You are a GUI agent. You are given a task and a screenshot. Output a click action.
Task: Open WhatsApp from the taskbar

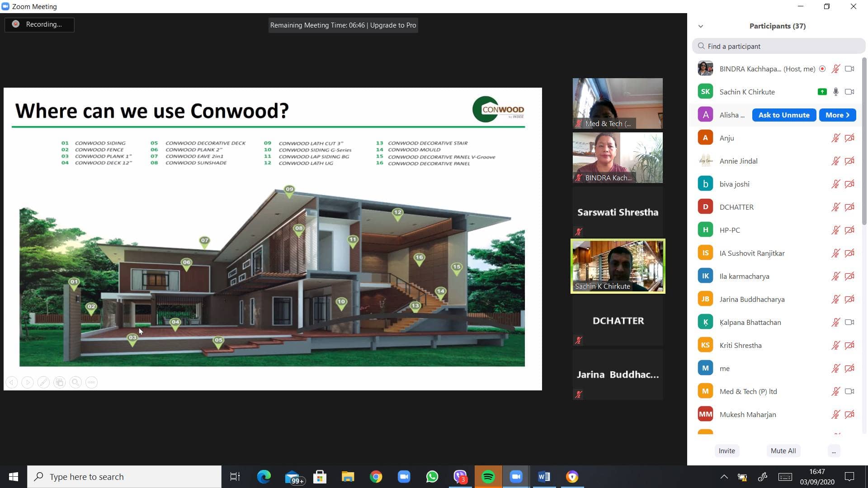[x=432, y=477]
